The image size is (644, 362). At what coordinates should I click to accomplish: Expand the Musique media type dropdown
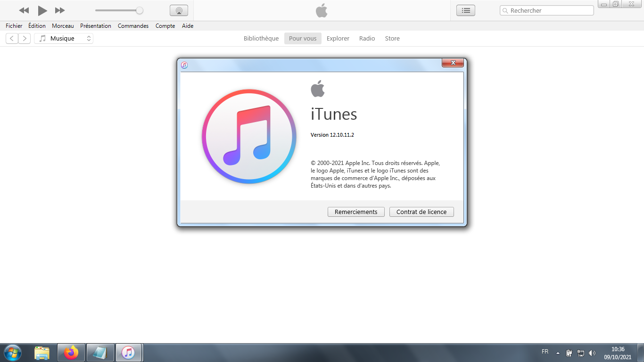(64, 39)
